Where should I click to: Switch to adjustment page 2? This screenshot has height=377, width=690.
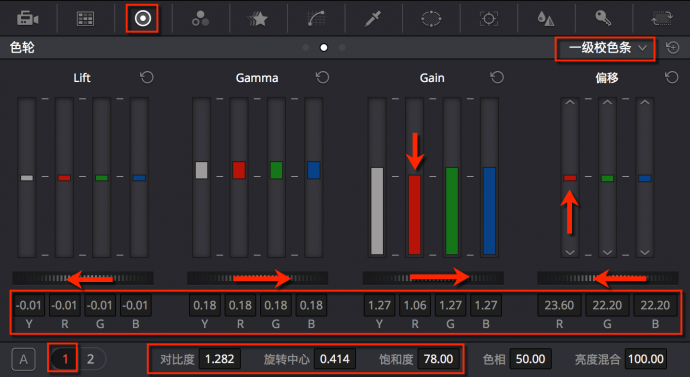click(x=90, y=359)
